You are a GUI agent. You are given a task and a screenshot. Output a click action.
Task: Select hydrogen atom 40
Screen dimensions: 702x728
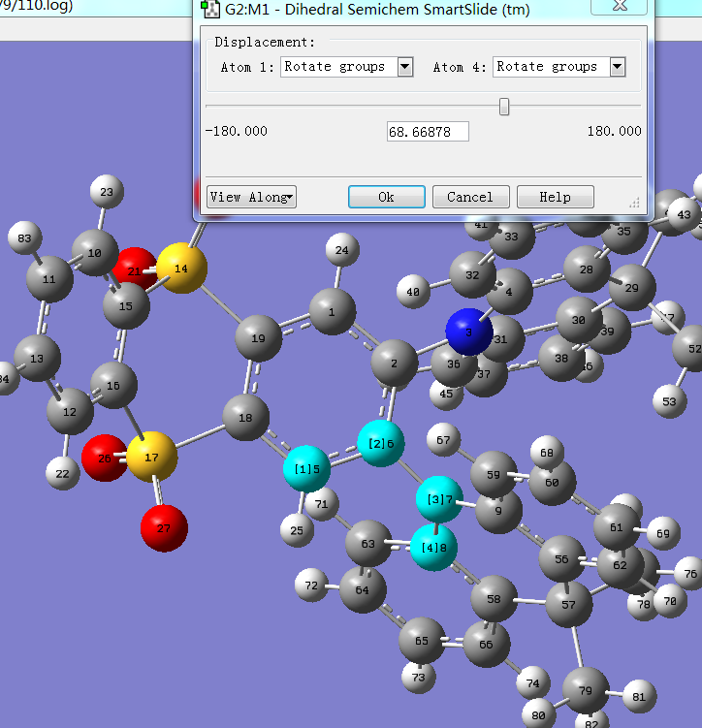413,291
